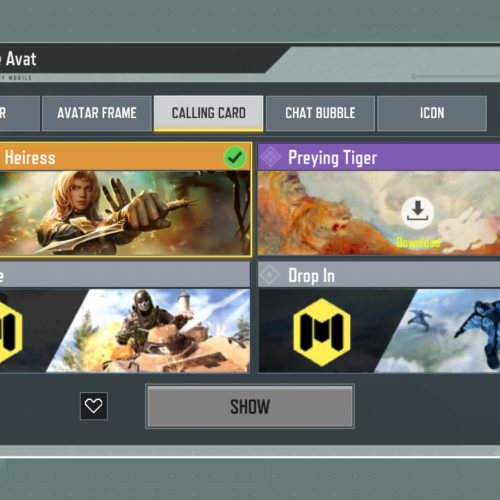The image size is (500, 500).
Task: Select the Heiress calling card artwork
Action: 125,213
